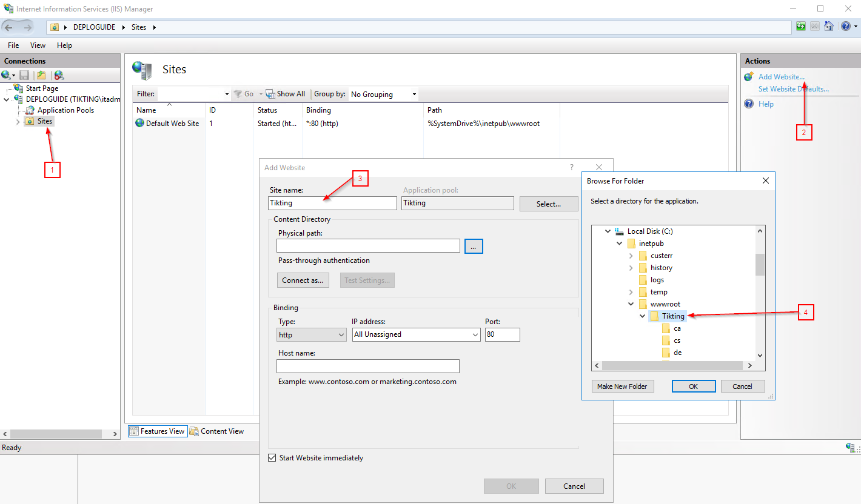Click the Home icon in address bar

[829, 27]
